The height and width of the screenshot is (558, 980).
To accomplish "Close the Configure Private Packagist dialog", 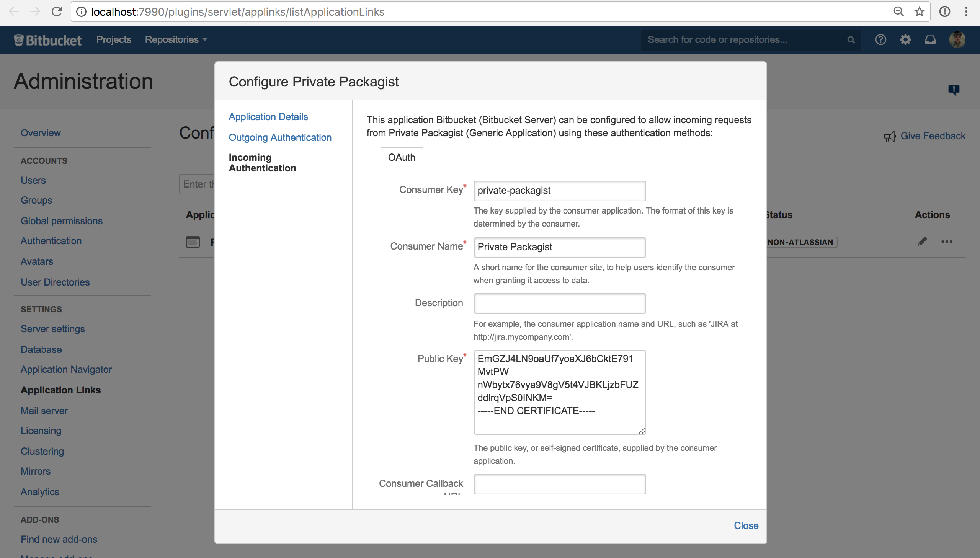I will pyautogui.click(x=746, y=525).
